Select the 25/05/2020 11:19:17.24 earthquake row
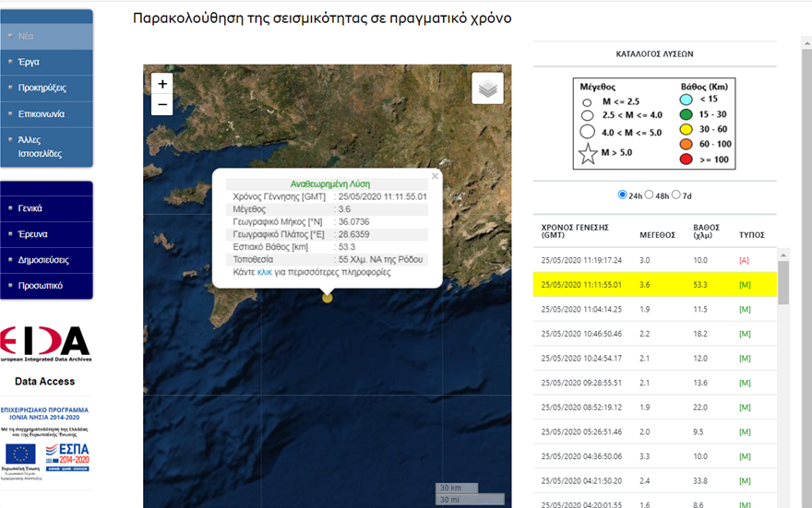 (654, 260)
